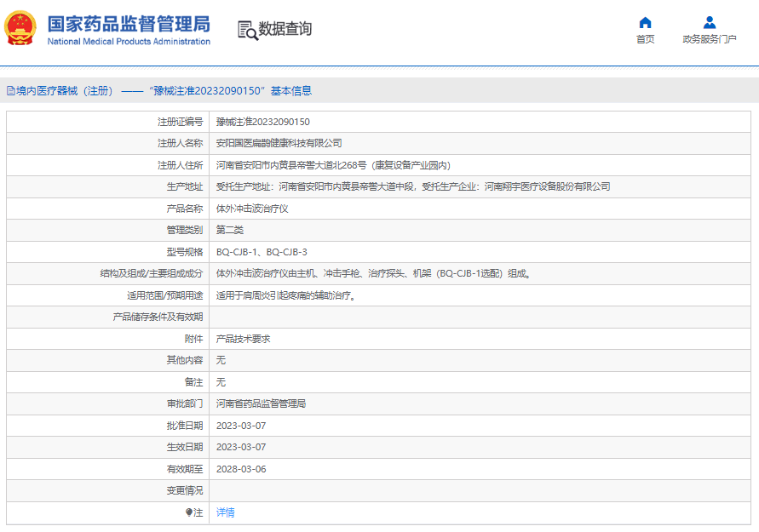Click the 产品储存条件及有效期 label
Viewport: 759px width, 532px height.
[158, 317]
